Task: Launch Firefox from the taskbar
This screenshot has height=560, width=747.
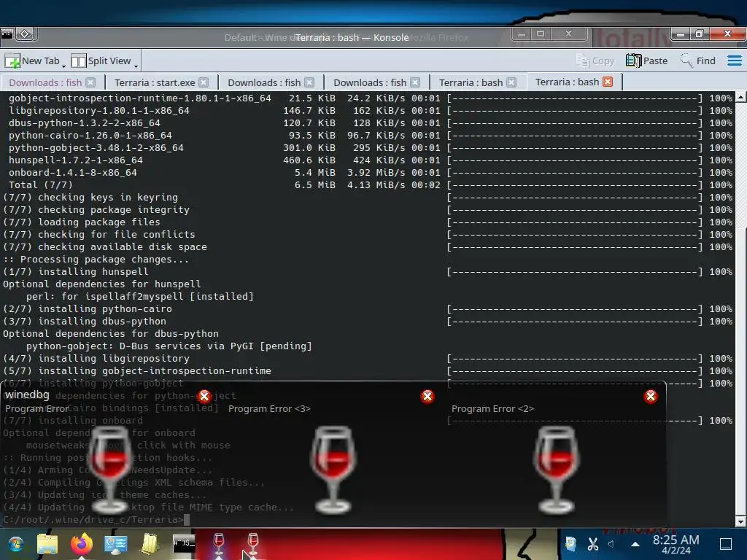Action: (x=82, y=543)
